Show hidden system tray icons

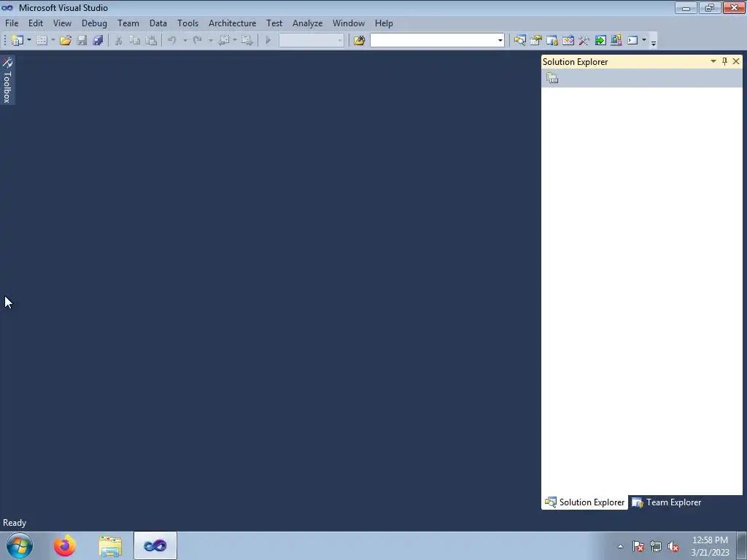tap(620, 546)
